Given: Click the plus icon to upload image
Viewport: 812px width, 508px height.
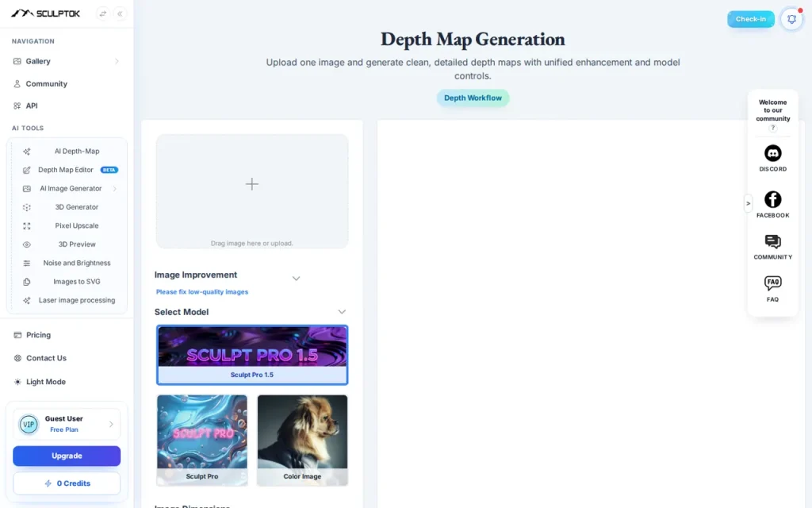Looking at the screenshot, I should click(x=251, y=184).
